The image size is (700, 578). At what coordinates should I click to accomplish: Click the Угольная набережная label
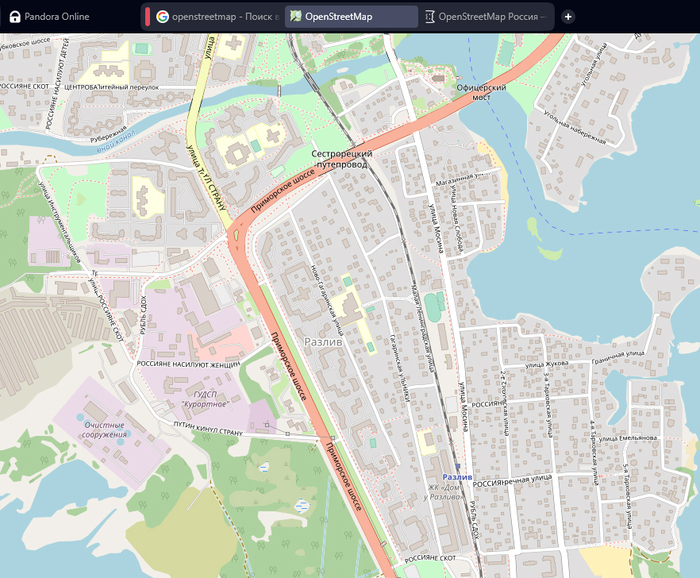pos(575,127)
